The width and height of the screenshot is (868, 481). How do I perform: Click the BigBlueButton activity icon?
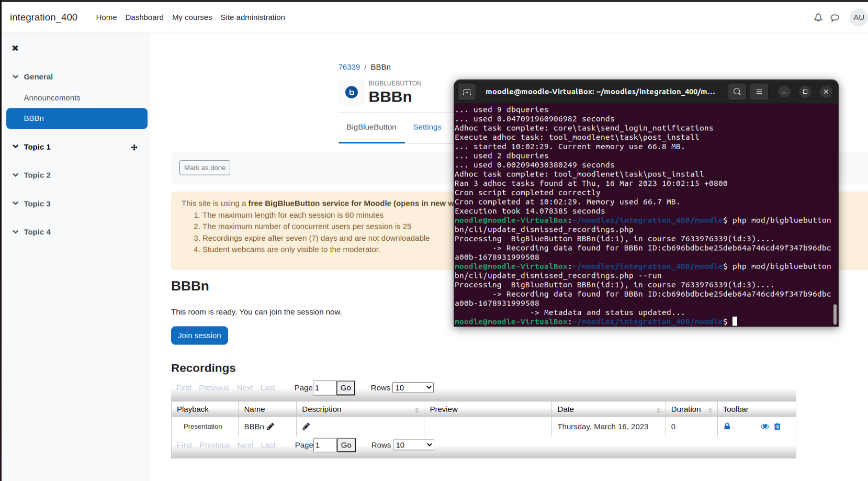352,92
